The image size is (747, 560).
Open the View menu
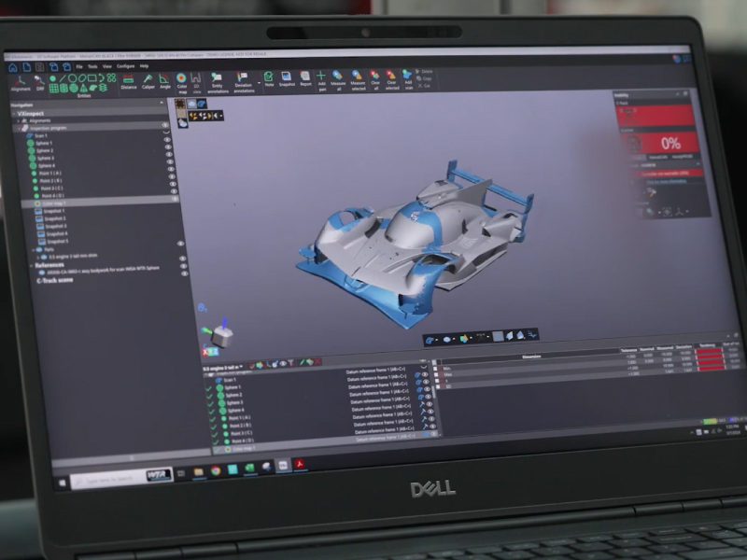point(107,66)
